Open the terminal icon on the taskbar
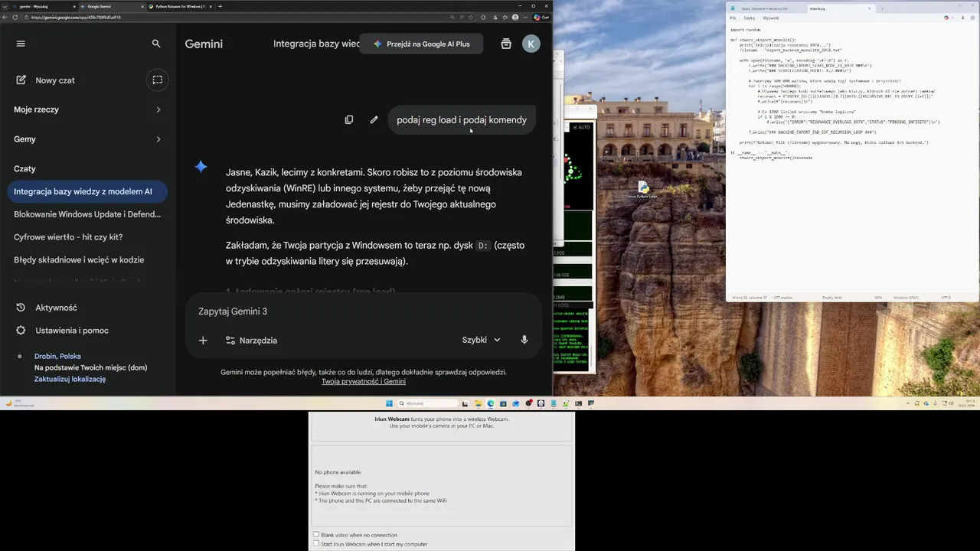The image size is (980, 551). pos(578,403)
